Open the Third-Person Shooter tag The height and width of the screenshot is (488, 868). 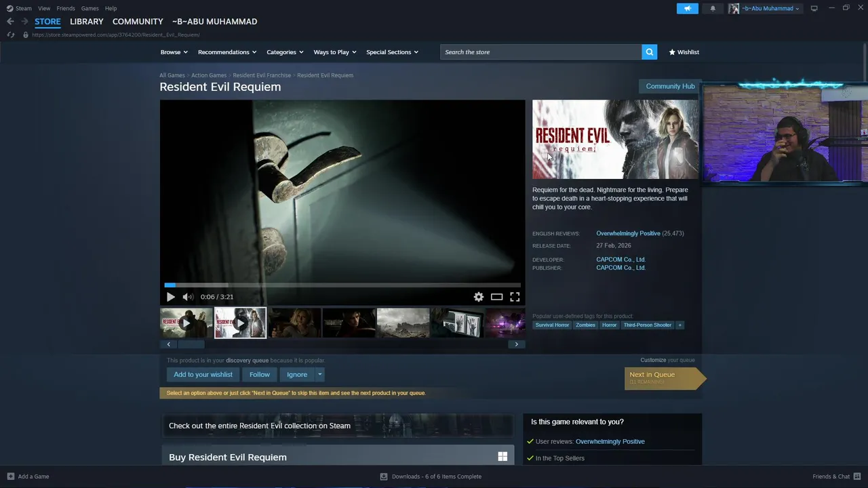(648, 325)
